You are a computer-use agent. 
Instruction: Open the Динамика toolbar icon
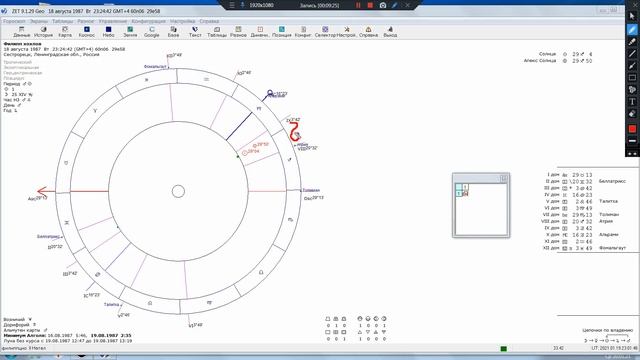[260, 32]
